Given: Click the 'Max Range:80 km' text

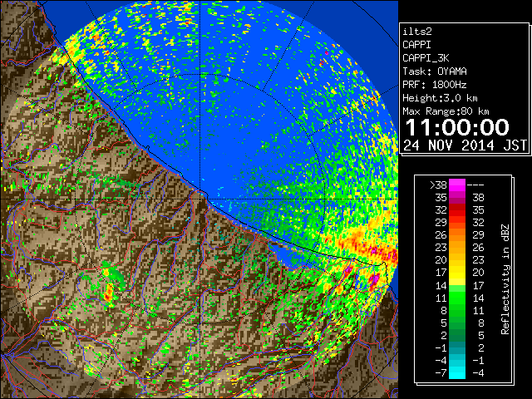Looking at the screenshot, I should pos(446,111).
